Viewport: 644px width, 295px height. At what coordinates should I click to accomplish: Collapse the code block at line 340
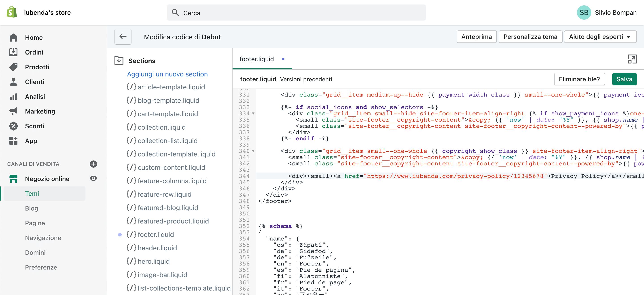(254, 151)
